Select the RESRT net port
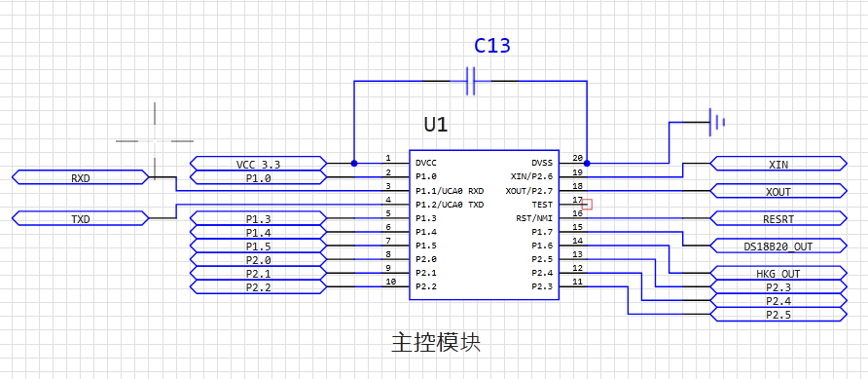This screenshot has height=379, width=868. 778,218
